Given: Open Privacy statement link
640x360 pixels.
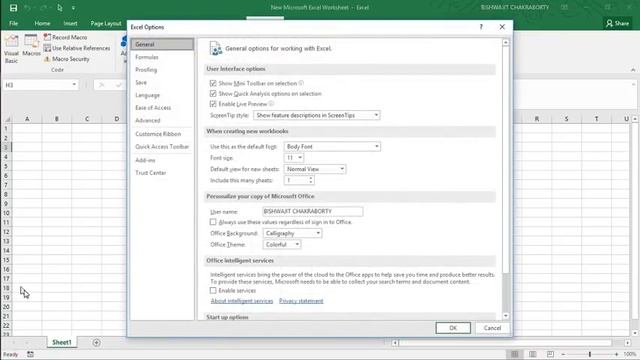Looking at the screenshot, I should tap(301, 301).
